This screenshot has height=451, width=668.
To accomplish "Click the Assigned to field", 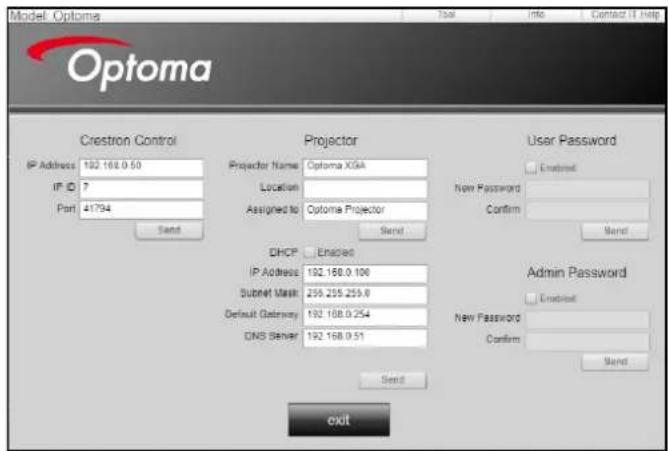I will (365, 211).
